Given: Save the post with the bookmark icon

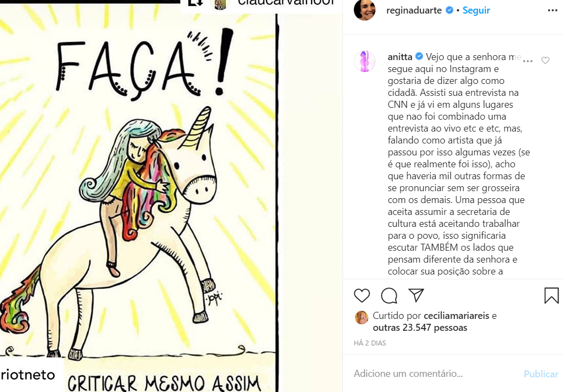Looking at the screenshot, I should (x=551, y=296).
